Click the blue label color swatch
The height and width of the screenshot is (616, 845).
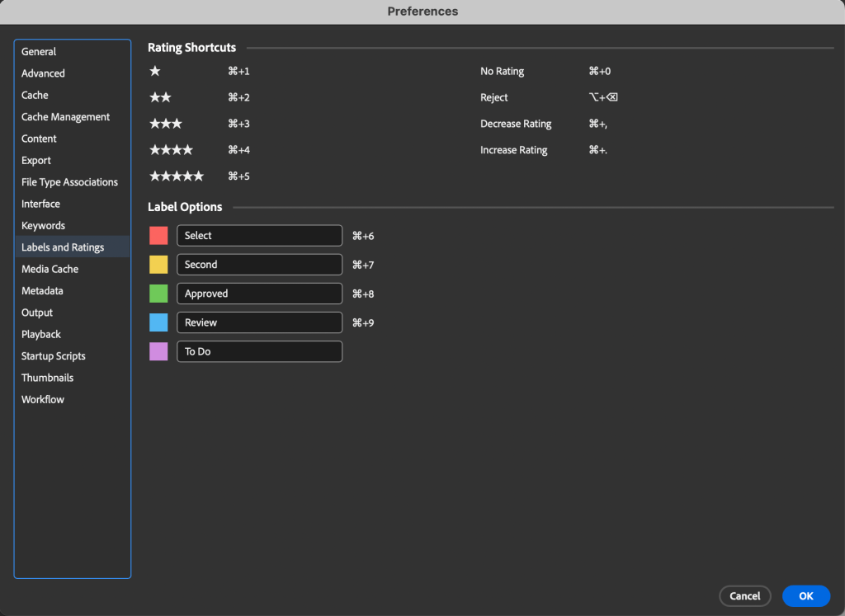pyautogui.click(x=158, y=322)
